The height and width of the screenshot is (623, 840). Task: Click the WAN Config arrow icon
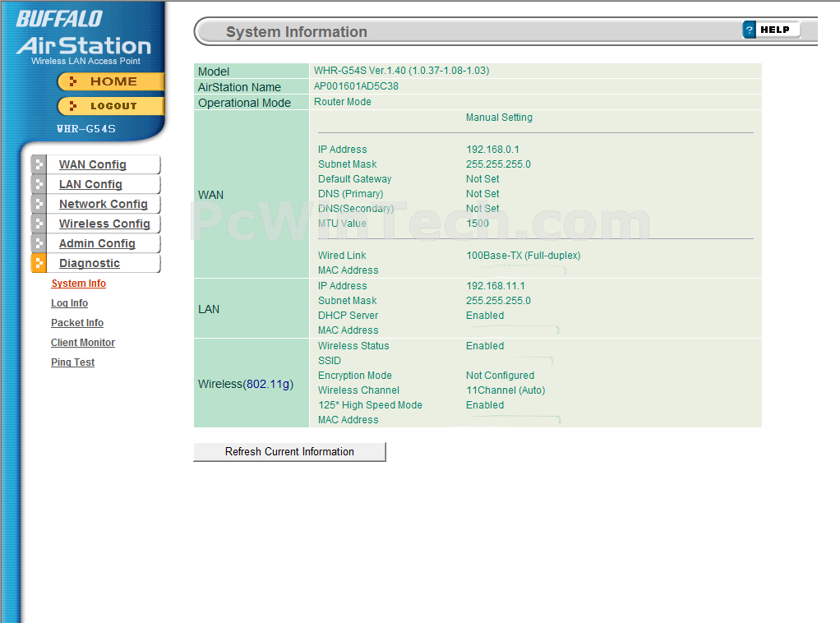[39, 164]
